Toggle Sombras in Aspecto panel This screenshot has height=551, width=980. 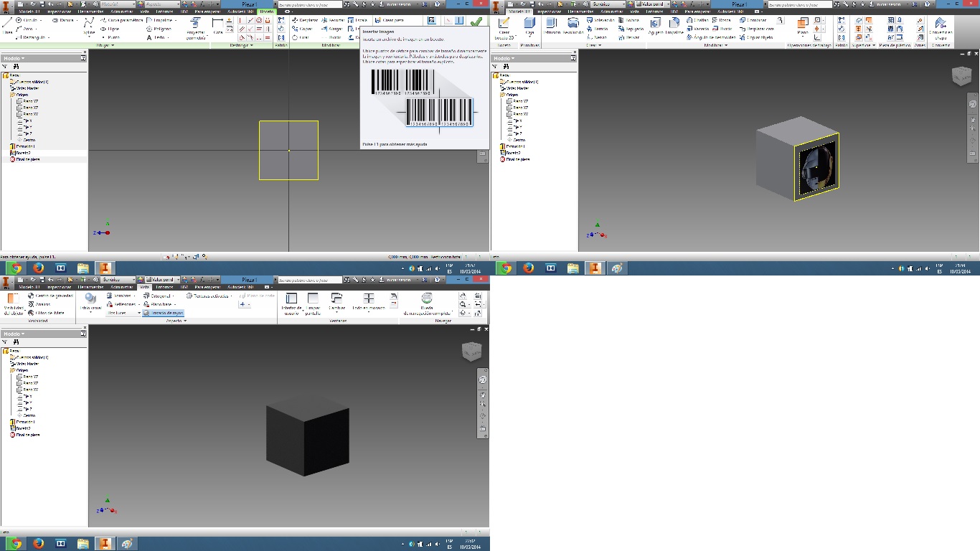[x=120, y=296]
